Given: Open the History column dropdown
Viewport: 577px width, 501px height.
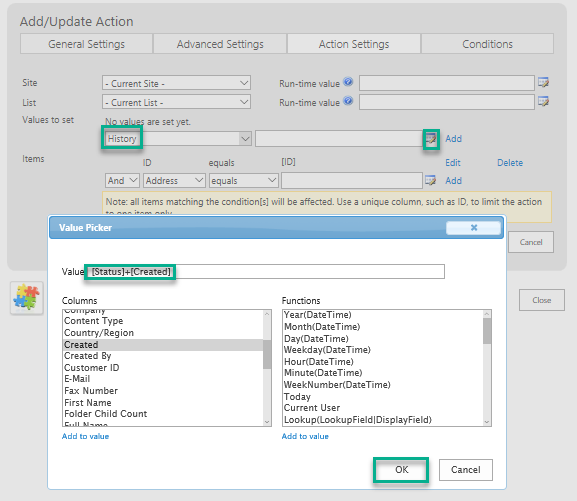Looking at the screenshot, I should tap(178, 139).
